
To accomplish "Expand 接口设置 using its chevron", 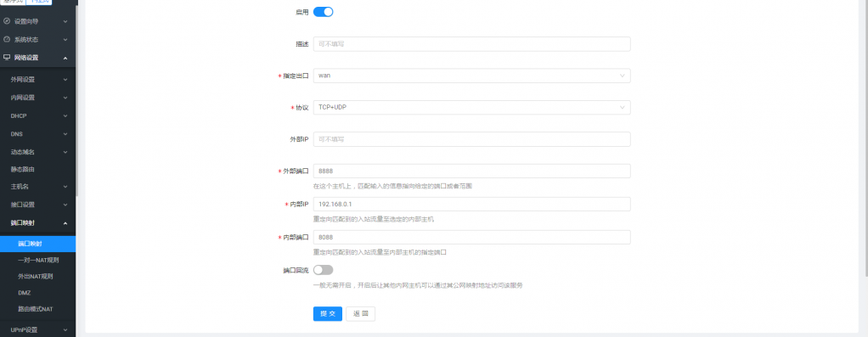I will click(x=65, y=205).
